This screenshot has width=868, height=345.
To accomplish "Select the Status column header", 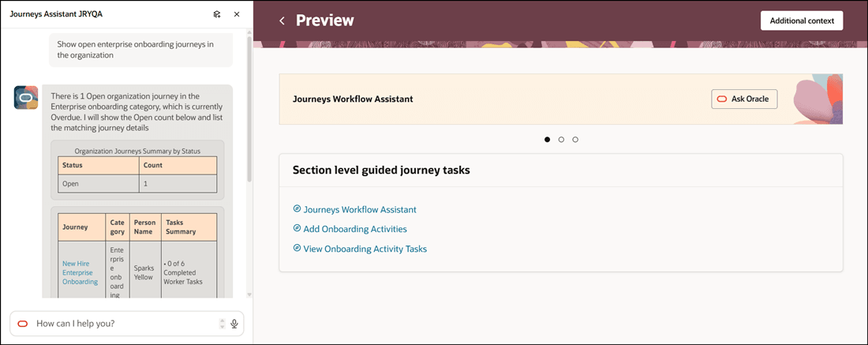I will point(99,165).
